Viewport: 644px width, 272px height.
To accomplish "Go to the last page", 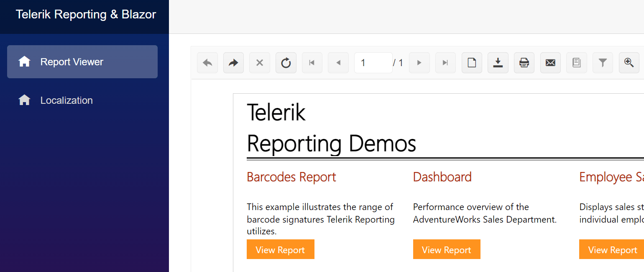I will [x=445, y=63].
